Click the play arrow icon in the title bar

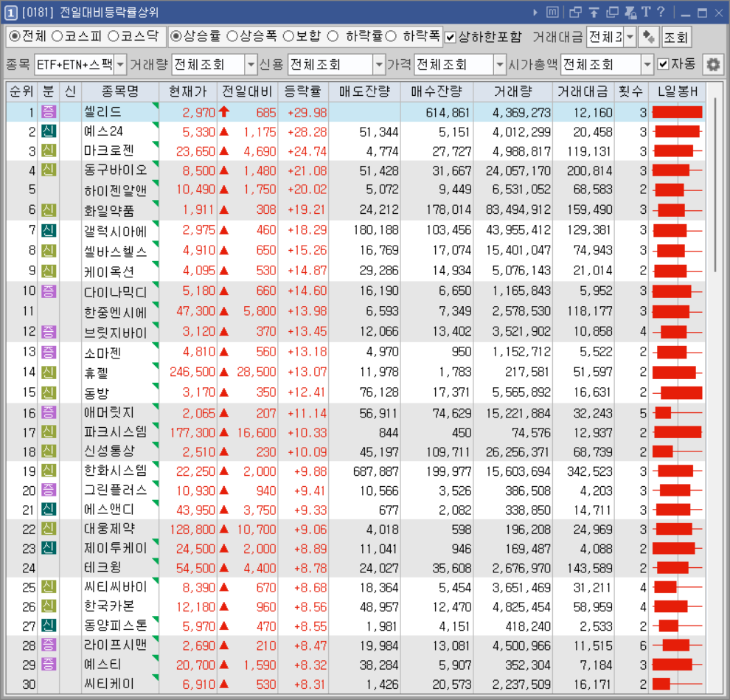pos(535,13)
